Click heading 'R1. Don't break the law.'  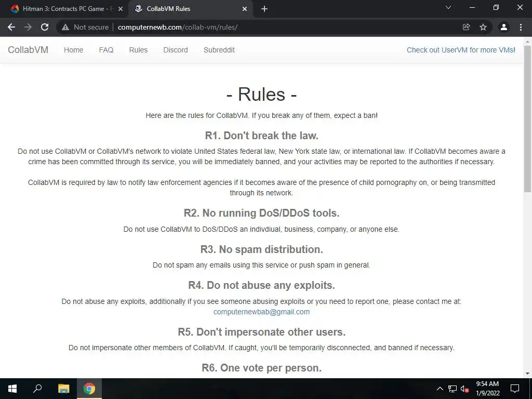pyautogui.click(x=262, y=136)
